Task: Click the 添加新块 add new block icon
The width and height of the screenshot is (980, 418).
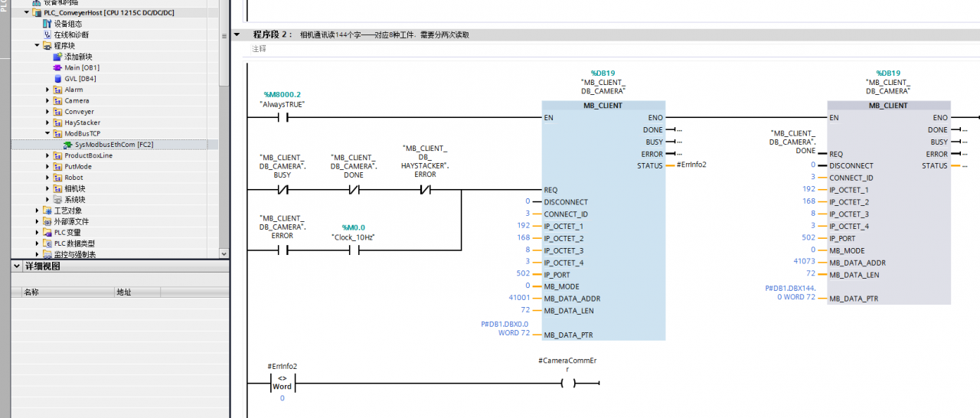Action: (57, 57)
